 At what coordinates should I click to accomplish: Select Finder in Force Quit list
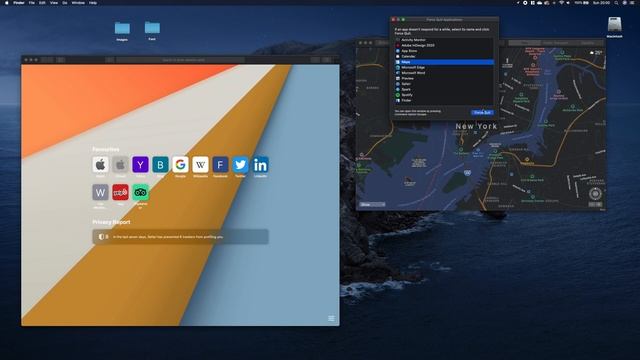pos(444,100)
